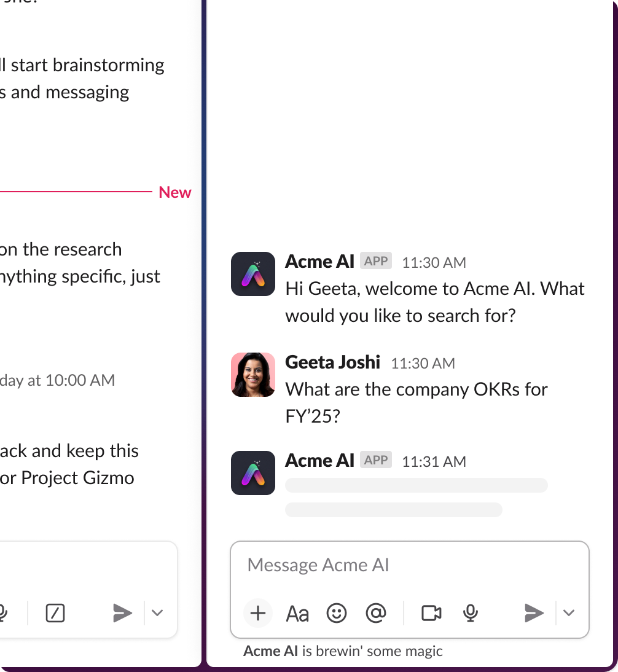Toggle the Aa text formatting option
Viewport: 618px width, 672px height.
[x=297, y=613]
